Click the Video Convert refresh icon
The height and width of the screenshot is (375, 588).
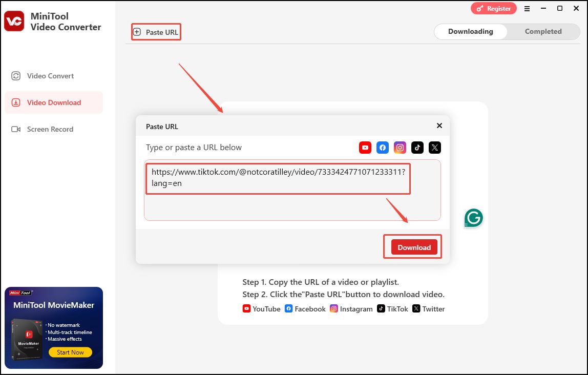pyautogui.click(x=16, y=76)
